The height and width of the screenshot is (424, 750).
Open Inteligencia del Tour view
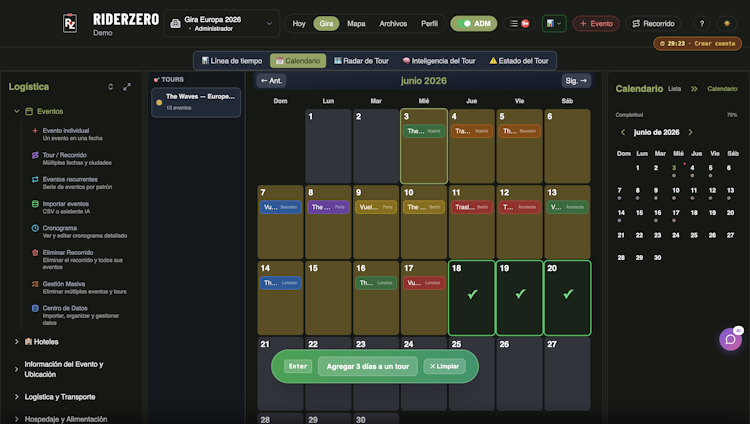[x=439, y=61]
